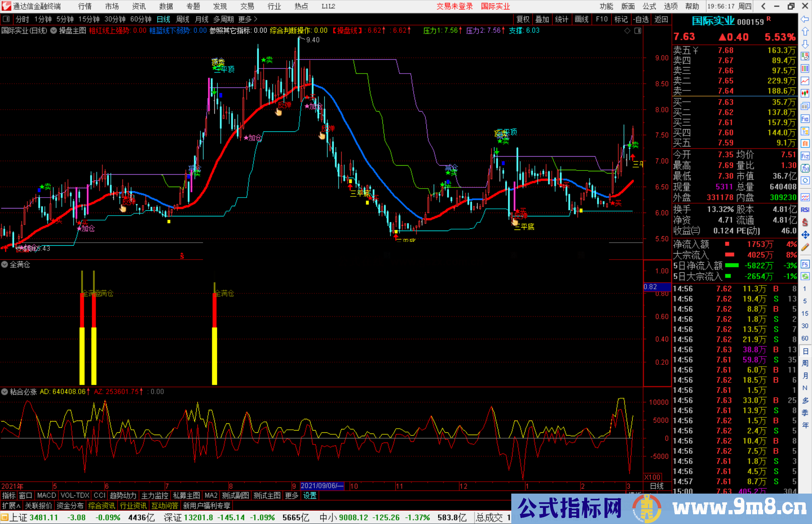Expand the 操盘主图 indicator dropdown arrow
The width and height of the screenshot is (812, 524).
[x=54, y=31]
